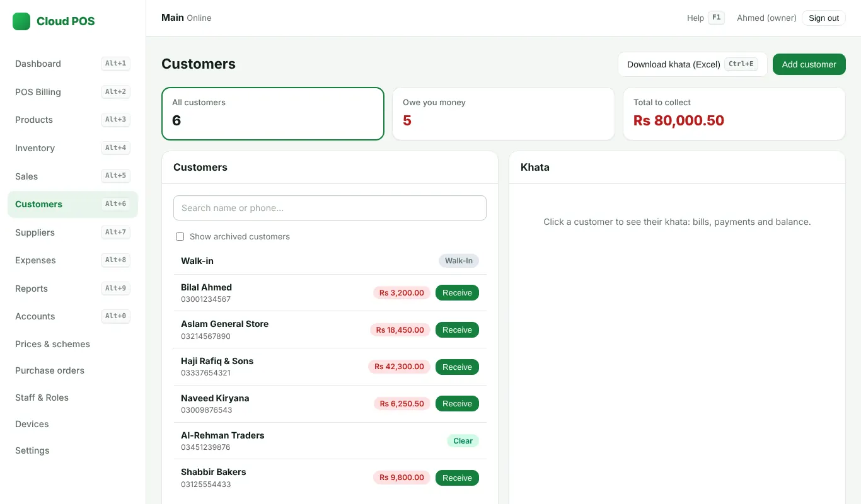Screen dimensions: 861x504
Task: Open Shabbir Bakers' khata
Action: 330,478
